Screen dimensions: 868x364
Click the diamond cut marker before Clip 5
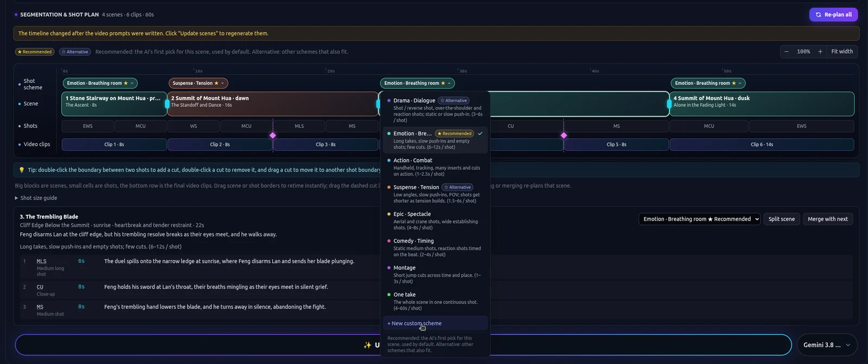click(564, 135)
